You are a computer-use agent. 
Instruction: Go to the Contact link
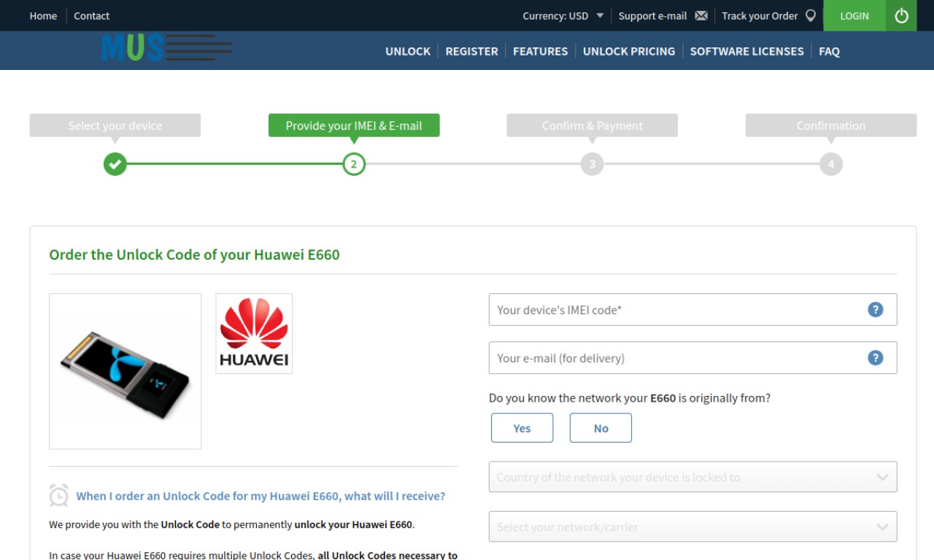coord(91,15)
